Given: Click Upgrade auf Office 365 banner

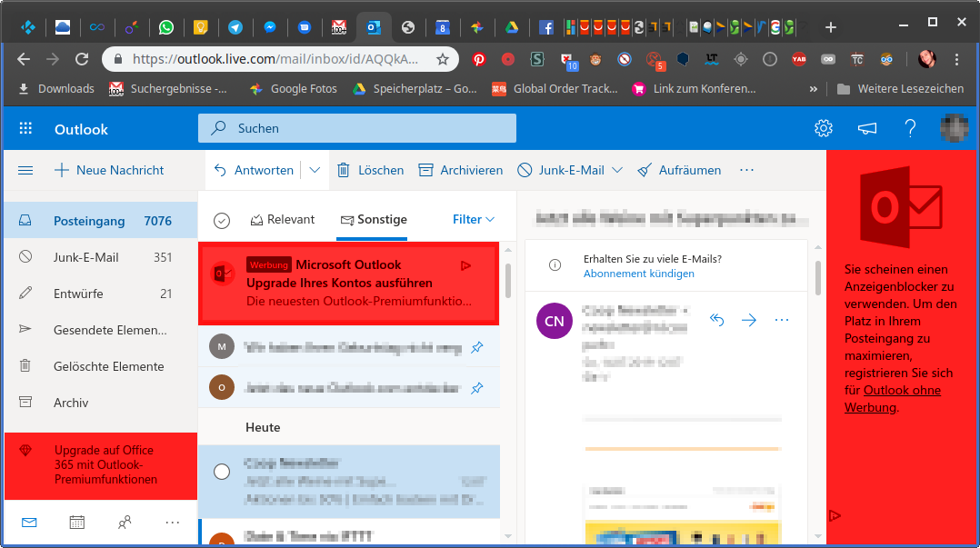Looking at the screenshot, I should (101, 465).
